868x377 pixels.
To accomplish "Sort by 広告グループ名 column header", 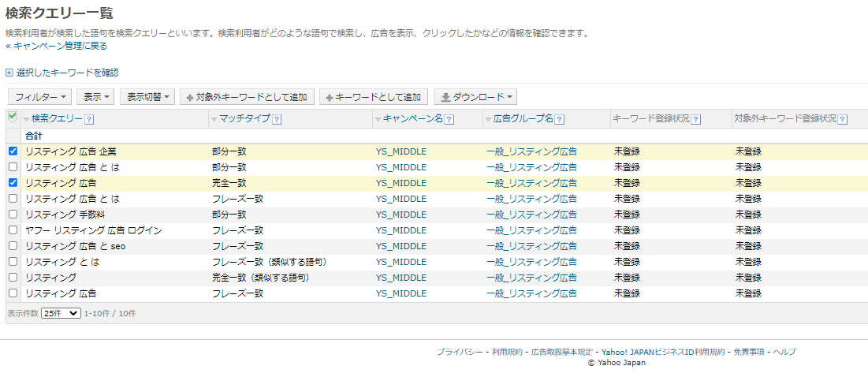I will click(x=523, y=118).
